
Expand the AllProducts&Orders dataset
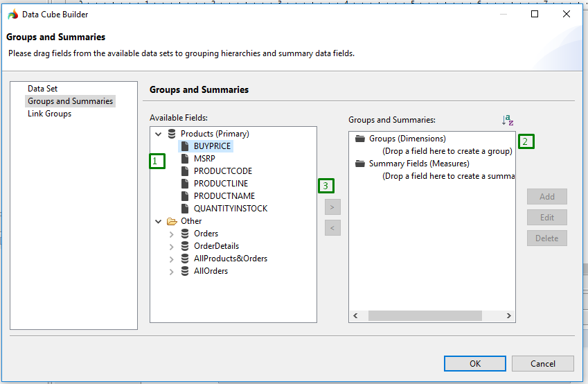pos(171,259)
